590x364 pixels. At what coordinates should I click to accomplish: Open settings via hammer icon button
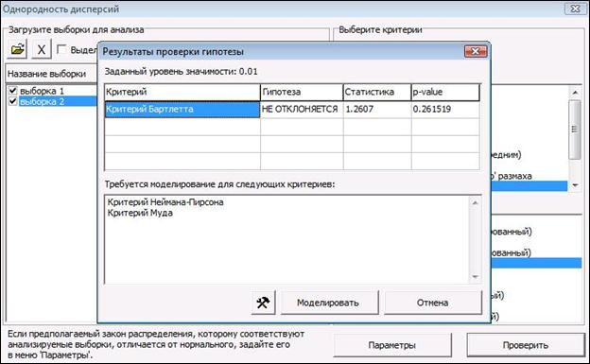click(x=263, y=303)
